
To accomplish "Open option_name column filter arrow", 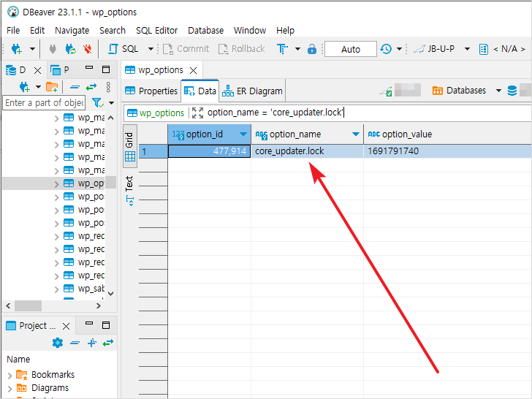I will pyautogui.click(x=356, y=134).
